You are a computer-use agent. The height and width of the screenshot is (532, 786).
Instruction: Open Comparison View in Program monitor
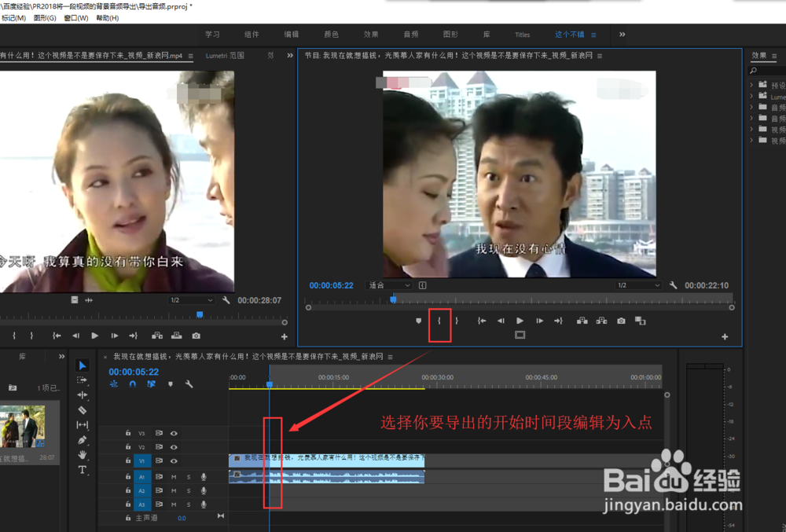[640, 321]
